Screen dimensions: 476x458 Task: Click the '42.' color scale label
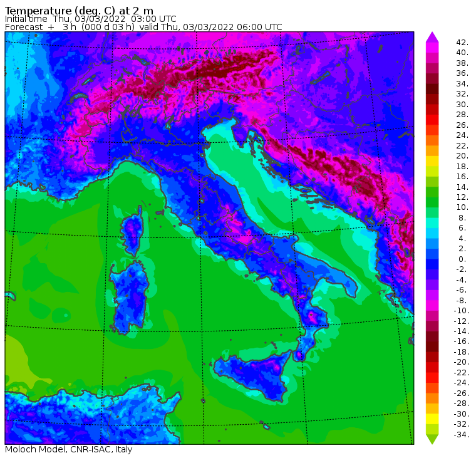tap(462, 42)
